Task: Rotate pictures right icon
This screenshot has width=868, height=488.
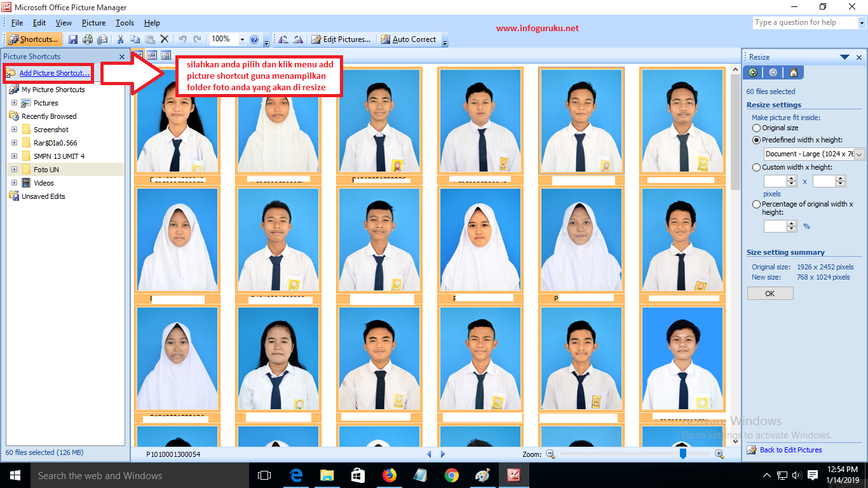Action: [x=298, y=39]
